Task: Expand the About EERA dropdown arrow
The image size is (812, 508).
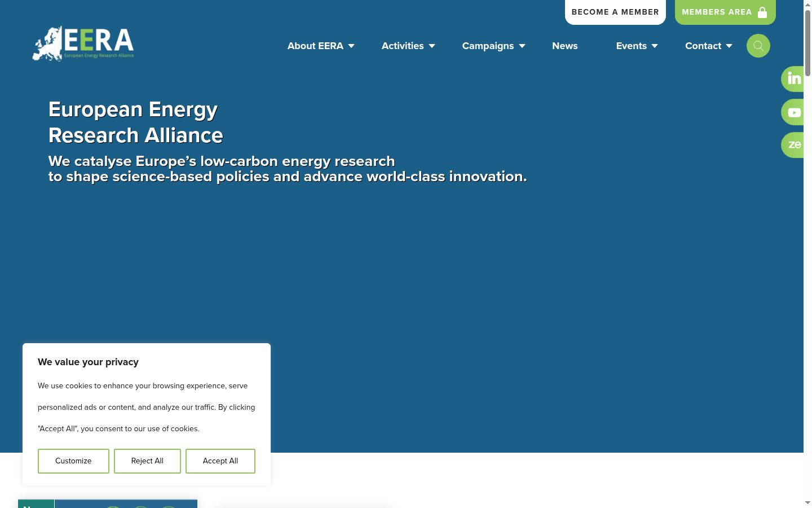Action: click(x=351, y=46)
